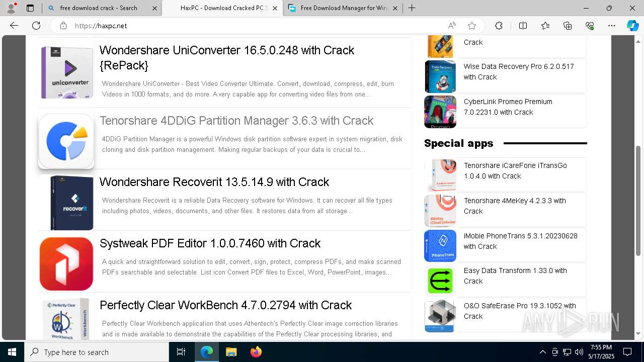Image resolution: width=644 pixels, height=362 pixels.
Task: Open the browser profile icon
Action: (x=11, y=8)
